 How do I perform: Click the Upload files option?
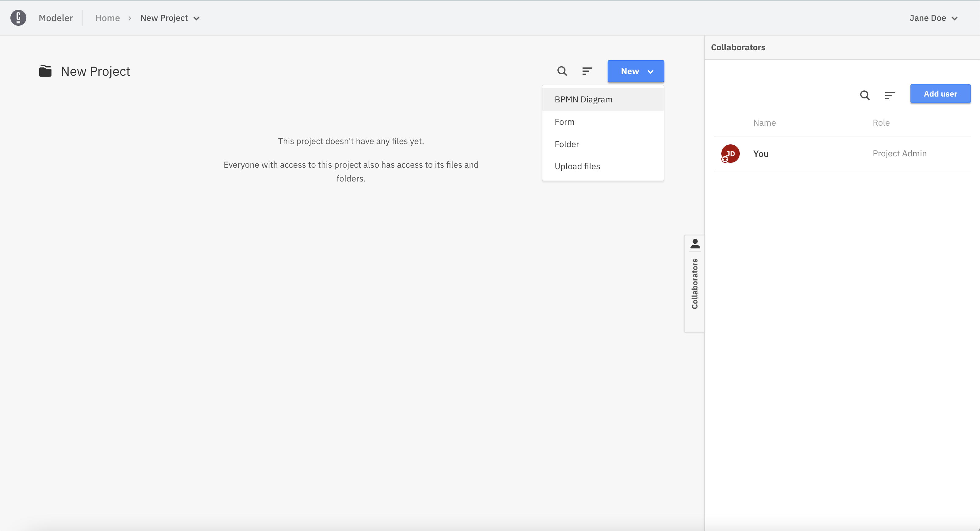coord(578,166)
